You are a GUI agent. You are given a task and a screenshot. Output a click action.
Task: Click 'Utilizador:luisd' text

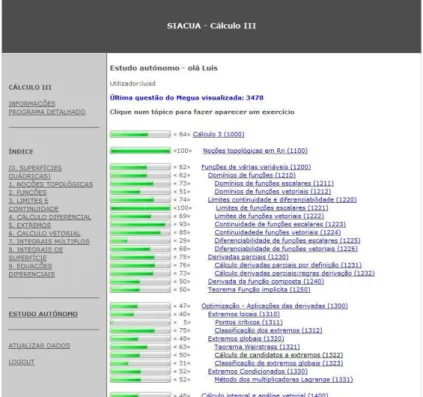point(133,84)
